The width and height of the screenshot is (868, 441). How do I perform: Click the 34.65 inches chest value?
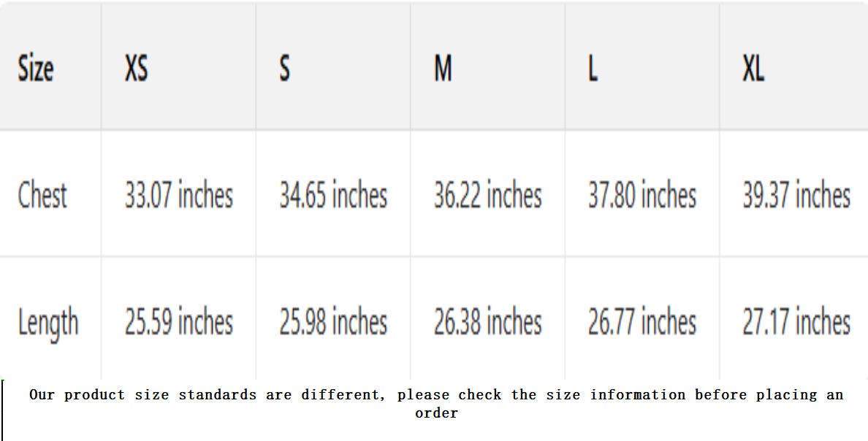pos(333,196)
